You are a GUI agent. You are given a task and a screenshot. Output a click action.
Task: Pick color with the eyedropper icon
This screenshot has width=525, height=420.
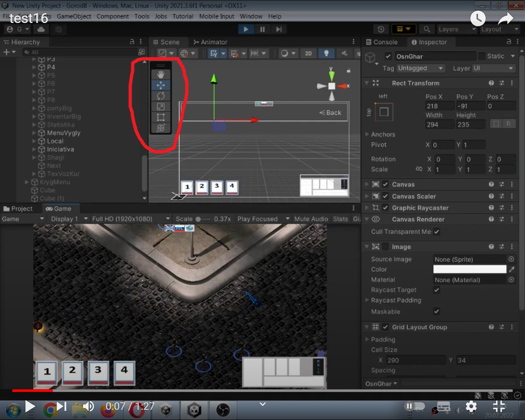pyautogui.click(x=511, y=269)
